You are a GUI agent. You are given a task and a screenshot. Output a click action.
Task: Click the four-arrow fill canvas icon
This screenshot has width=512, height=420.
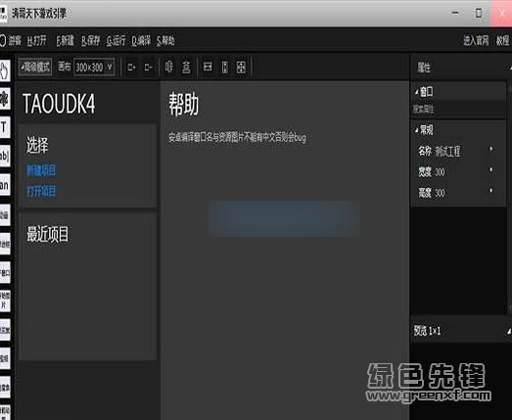241,67
